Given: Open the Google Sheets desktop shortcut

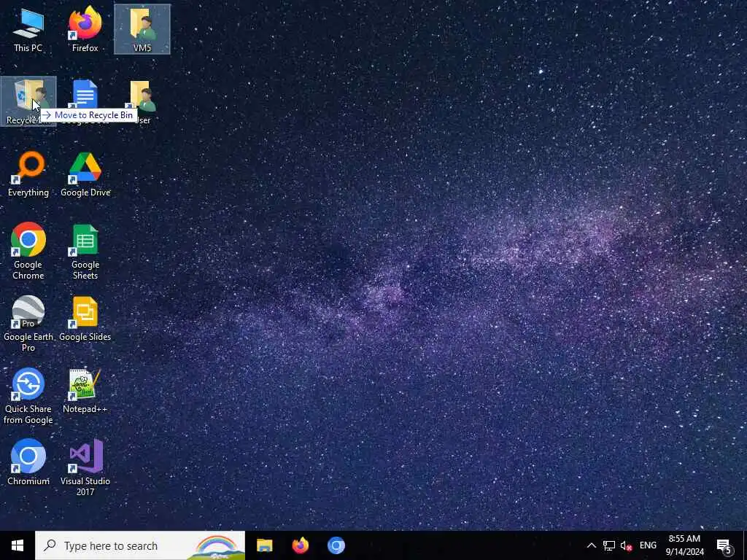Looking at the screenshot, I should pyautogui.click(x=85, y=251).
